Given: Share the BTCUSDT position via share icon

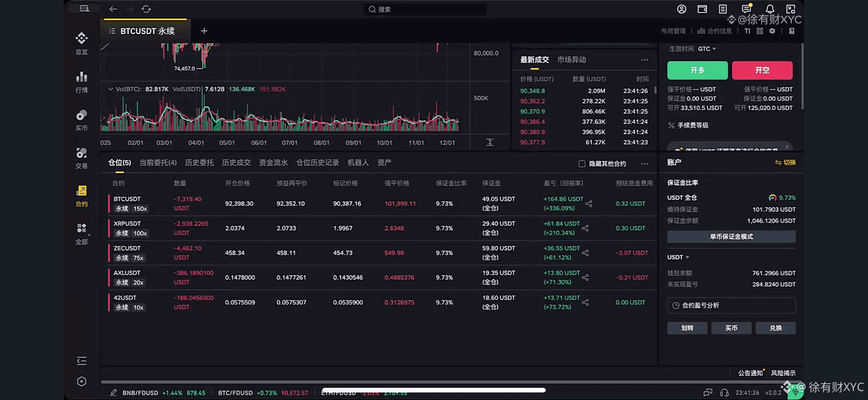Looking at the screenshot, I should [x=588, y=203].
